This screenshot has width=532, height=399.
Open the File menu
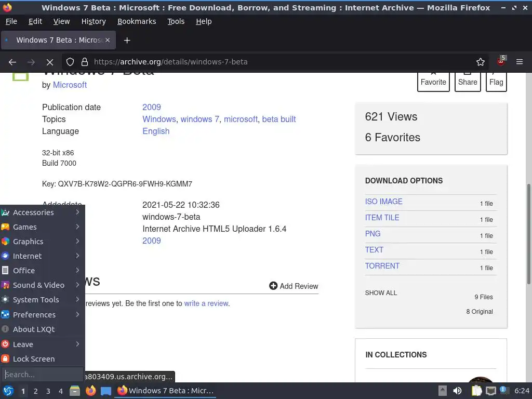pos(11,21)
